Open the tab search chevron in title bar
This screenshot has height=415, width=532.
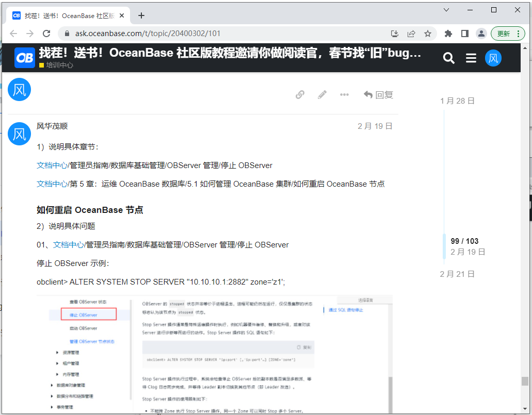[446, 10]
